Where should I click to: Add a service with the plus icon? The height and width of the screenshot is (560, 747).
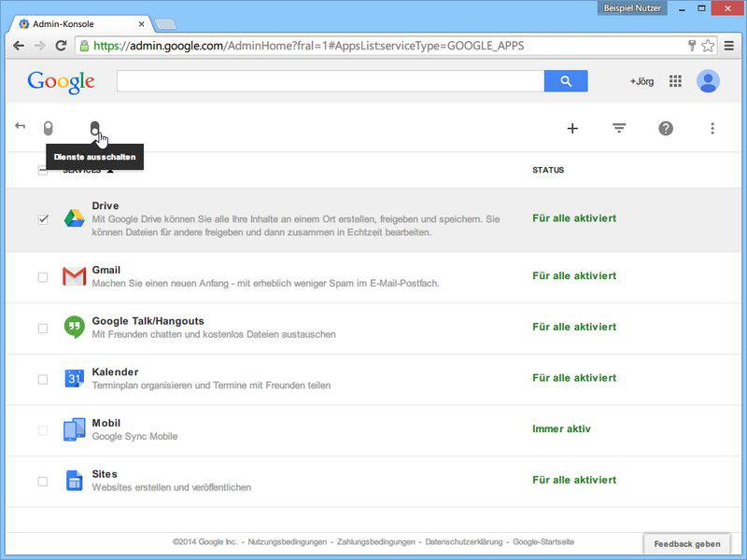(572, 128)
